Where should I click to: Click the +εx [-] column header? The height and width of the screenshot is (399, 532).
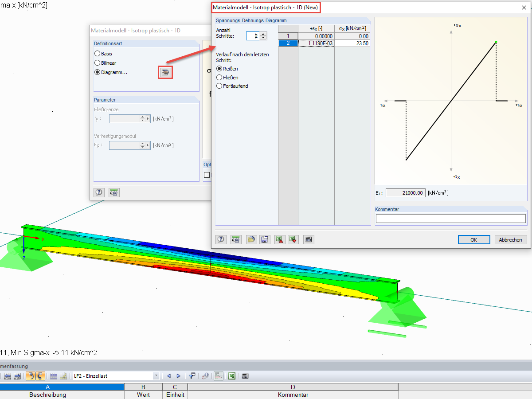coord(316,29)
